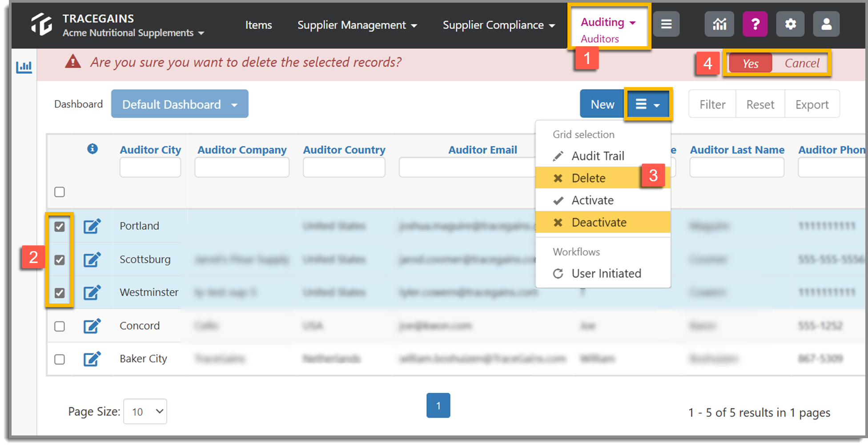Expand the Supplier Compliance menu
This screenshot has height=447, width=868.
click(x=498, y=25)
